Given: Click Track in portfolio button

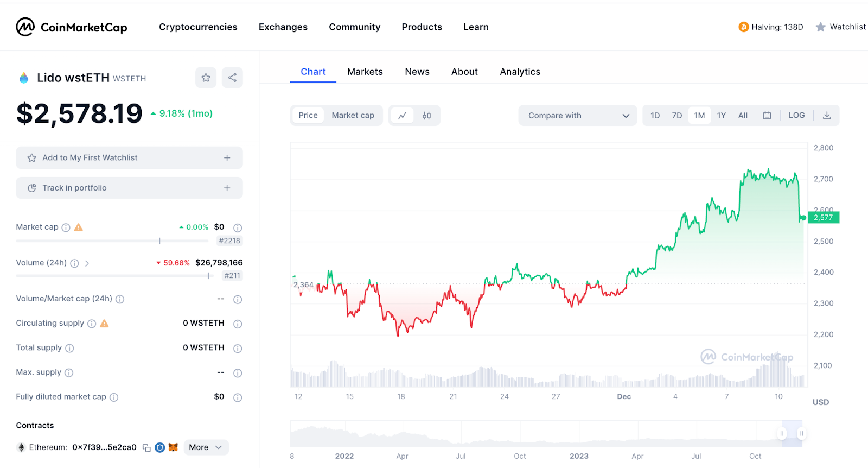Looking at the screenshot, I should click(129, 188).
